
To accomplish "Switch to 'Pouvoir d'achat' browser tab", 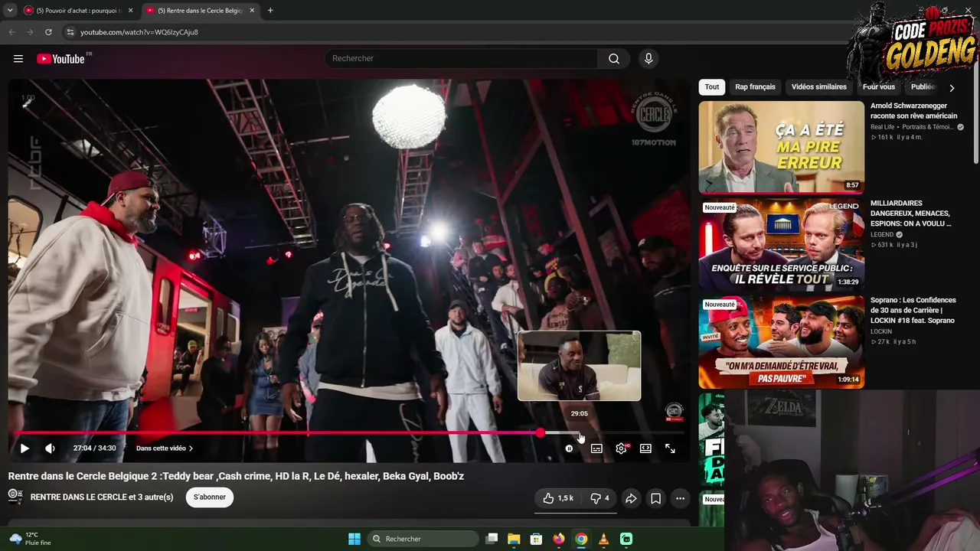I will 79,11.
